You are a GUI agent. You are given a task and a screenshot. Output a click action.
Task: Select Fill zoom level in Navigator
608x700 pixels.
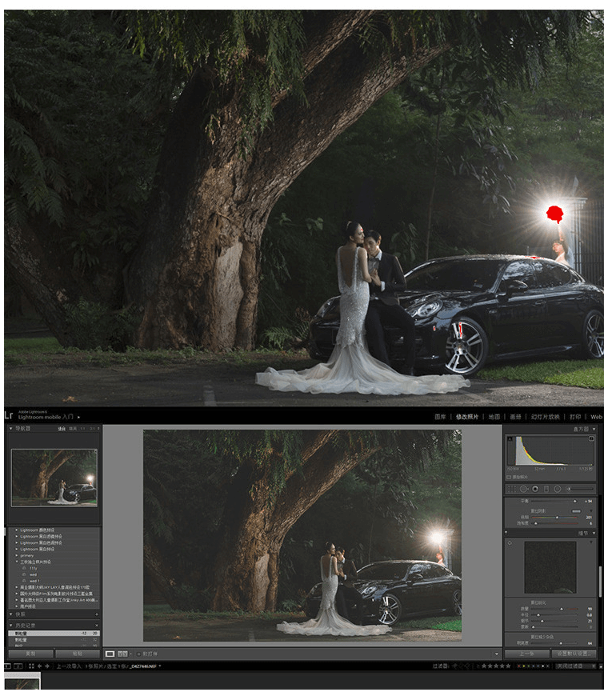72,429
